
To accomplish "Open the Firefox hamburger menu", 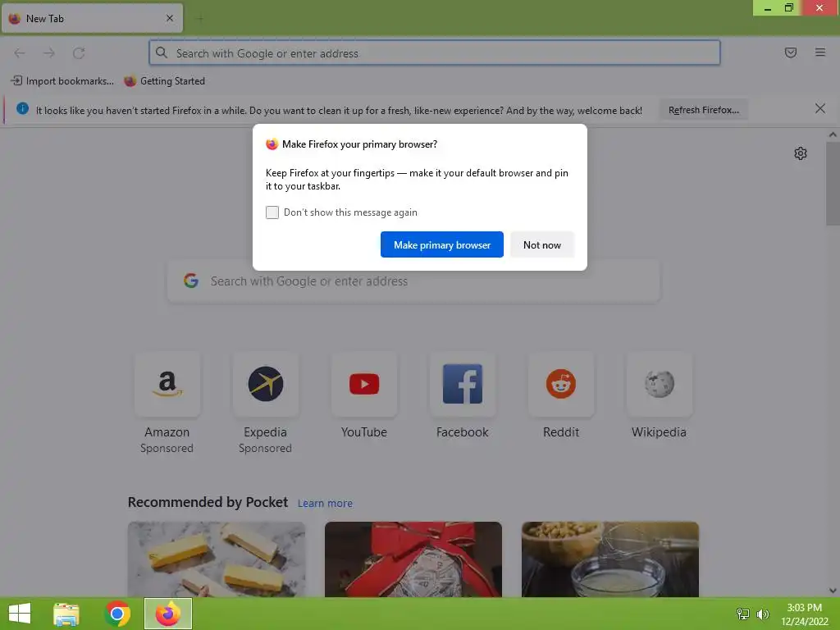I will pos(820,52).
